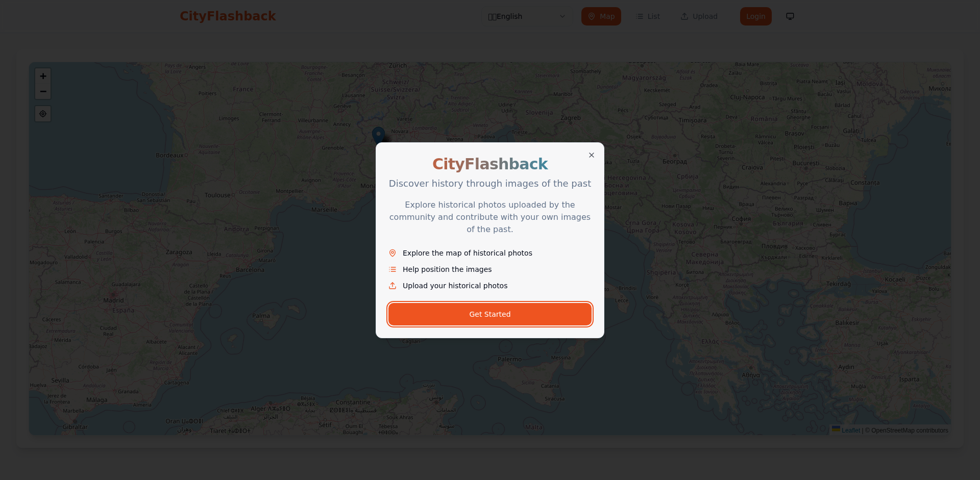Screen dimensions: 980x480
Task: Click Barcelona label on the map
Action: (250, 270)
